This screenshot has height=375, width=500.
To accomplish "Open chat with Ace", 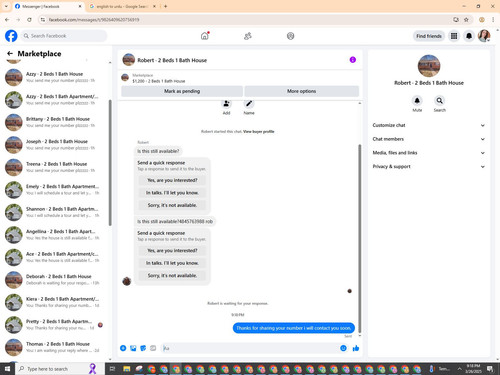I will coord(56,257).
